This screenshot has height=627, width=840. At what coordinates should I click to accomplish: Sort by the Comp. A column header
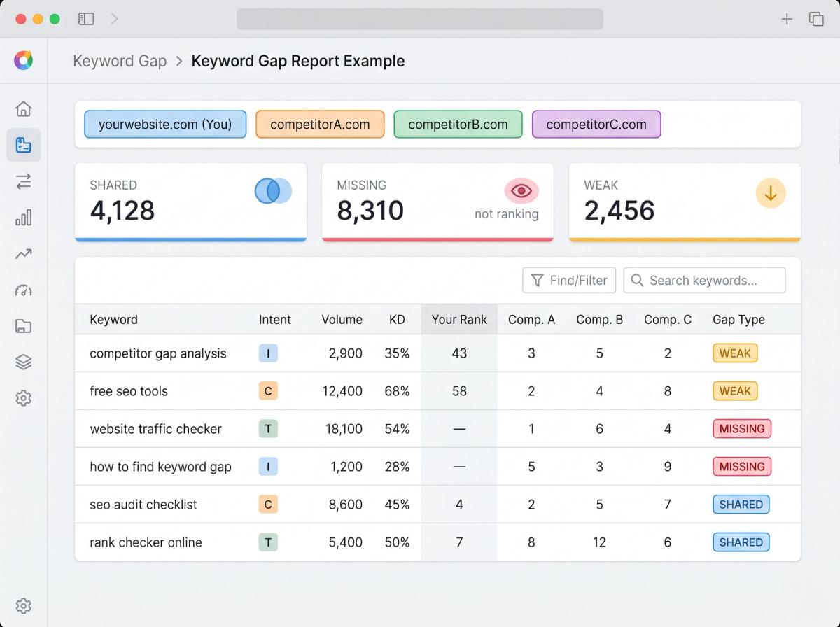[531, 320]
